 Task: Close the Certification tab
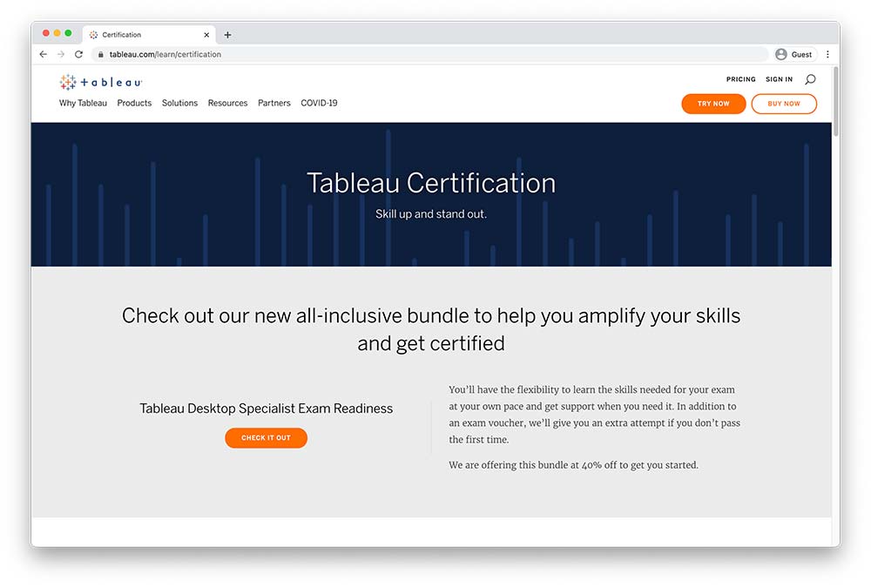pyautogui.click(x=206, y=35)
